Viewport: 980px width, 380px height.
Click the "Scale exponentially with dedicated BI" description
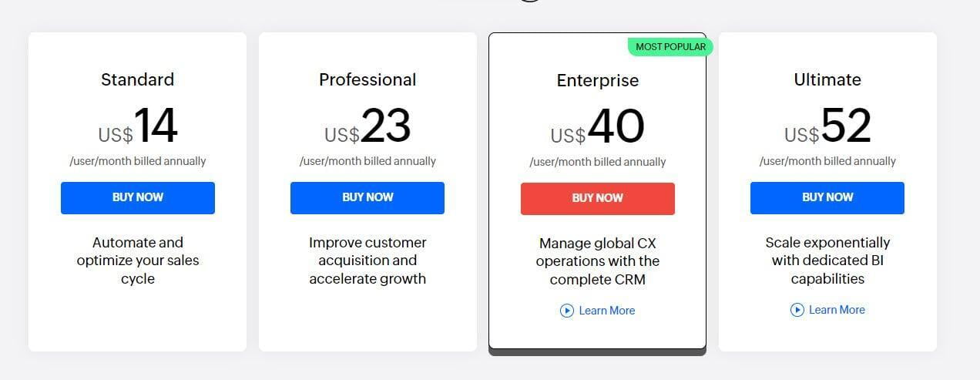pos(827,261)
